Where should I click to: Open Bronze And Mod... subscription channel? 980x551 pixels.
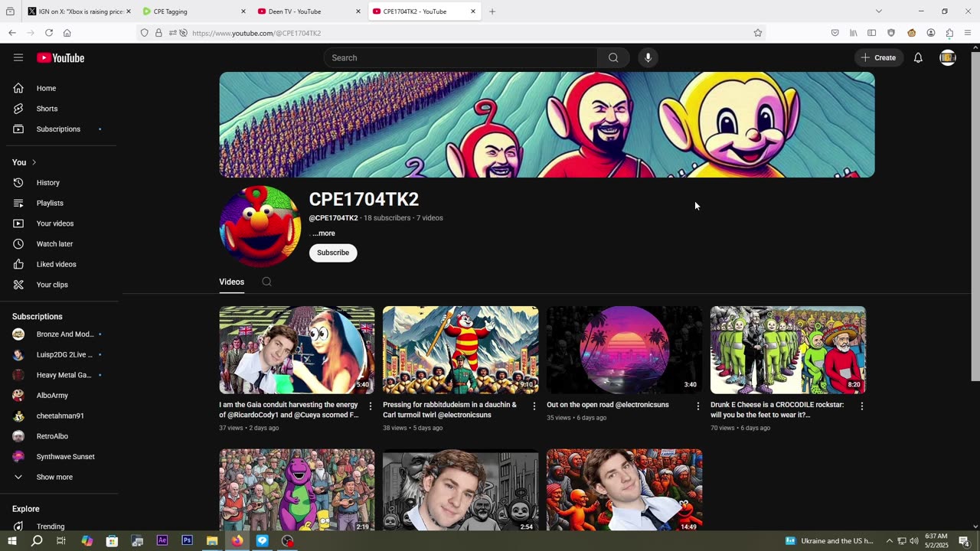coord(60,334)
